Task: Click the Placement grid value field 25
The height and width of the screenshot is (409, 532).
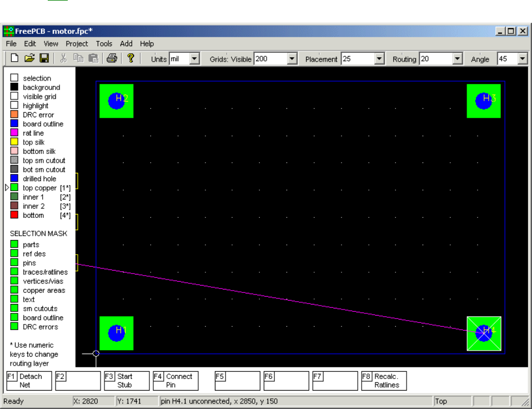Action: [x=358, y=59]
